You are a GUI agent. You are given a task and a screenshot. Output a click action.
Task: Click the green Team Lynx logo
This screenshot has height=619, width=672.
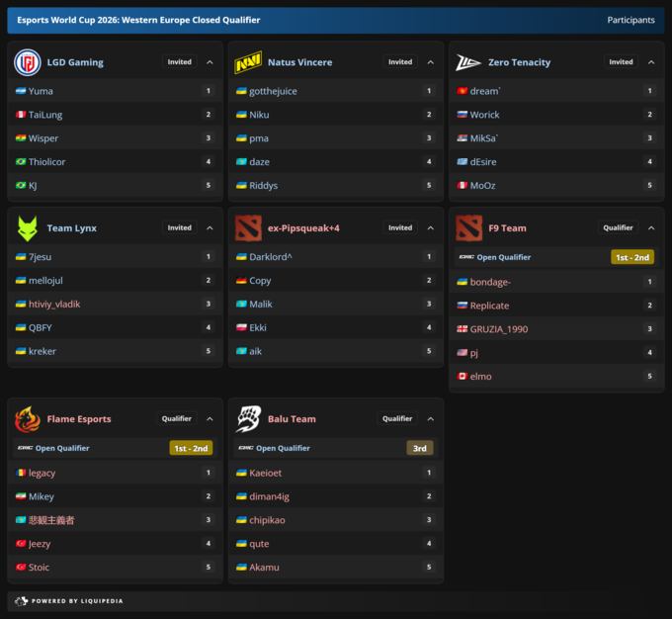coord(28,228)
